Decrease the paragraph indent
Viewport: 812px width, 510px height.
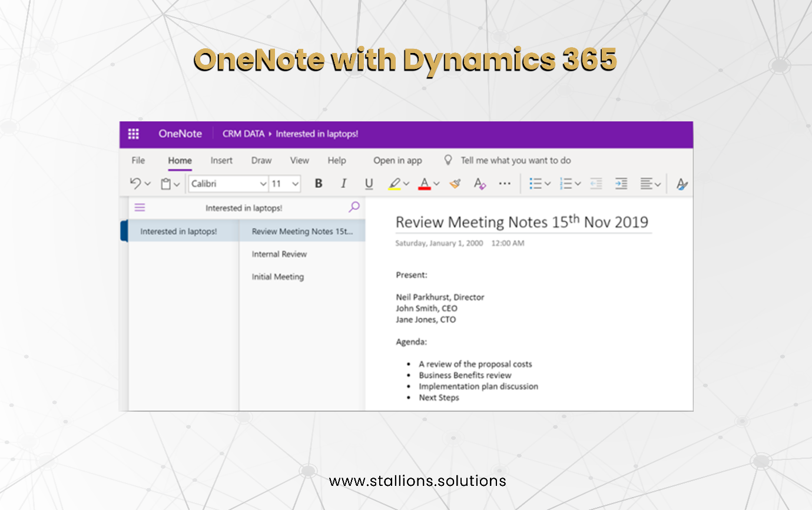coord(596,184)
